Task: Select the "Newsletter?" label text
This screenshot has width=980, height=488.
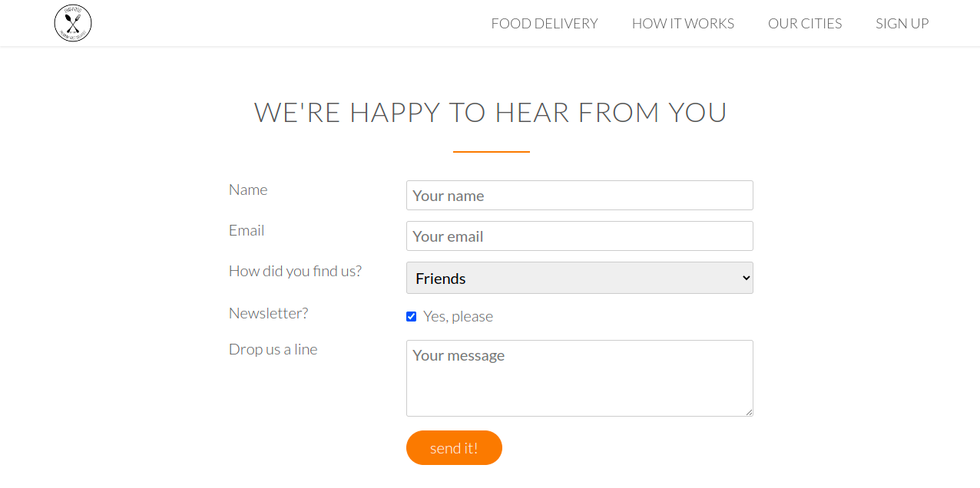Action: pyautogui.click(x=268, y=312)
